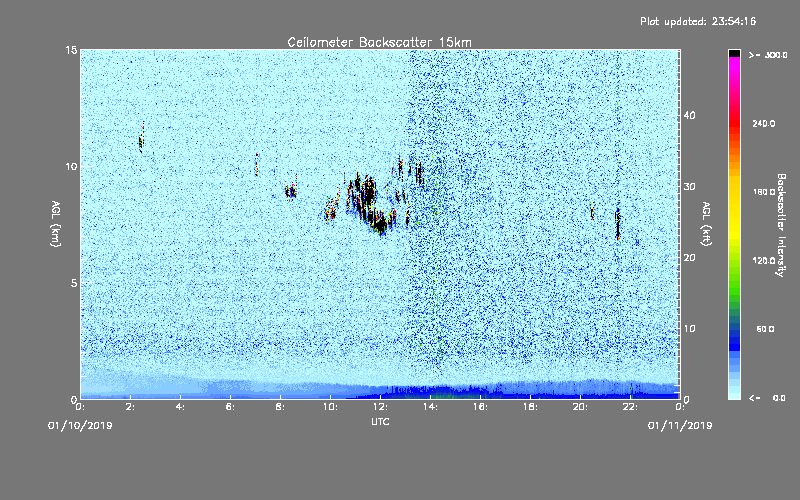Click the 30 kft tick on the right axis
Viewport: 800px width, 500px height.
pyautogui.click(x=689, y=186)
